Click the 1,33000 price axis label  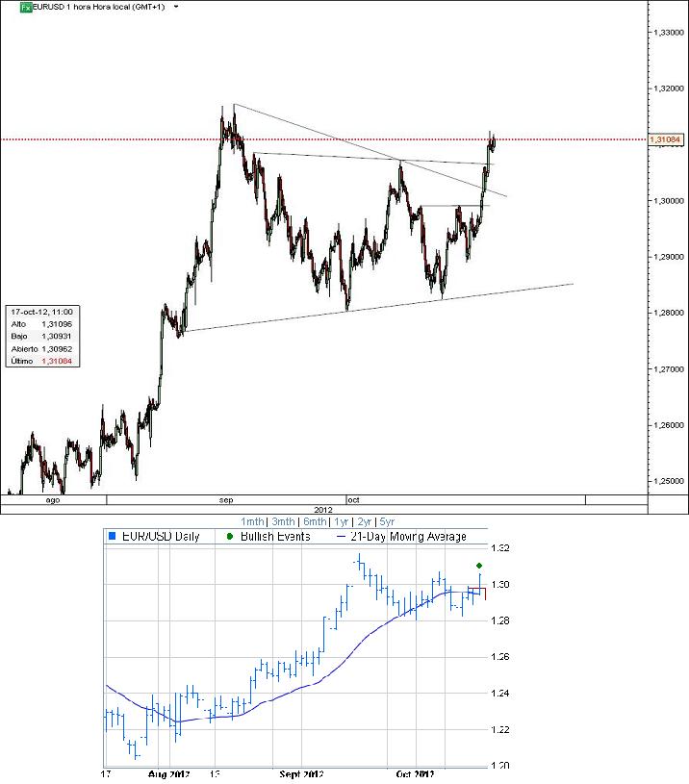[669, 32]
